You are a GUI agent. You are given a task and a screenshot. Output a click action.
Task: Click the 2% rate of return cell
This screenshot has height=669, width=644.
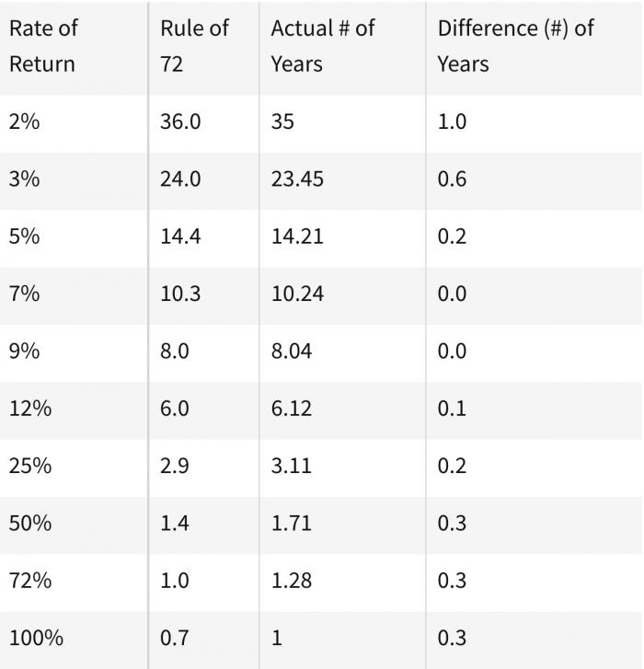25,121
